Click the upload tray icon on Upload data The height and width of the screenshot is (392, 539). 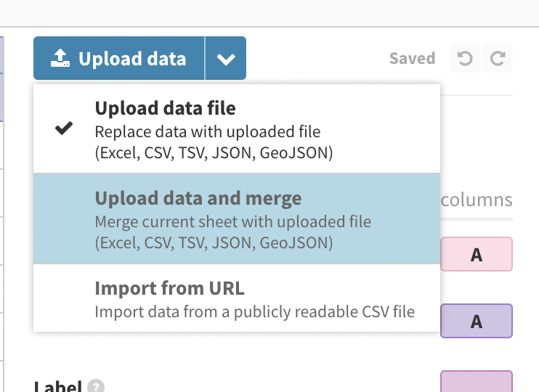[60, 58]
